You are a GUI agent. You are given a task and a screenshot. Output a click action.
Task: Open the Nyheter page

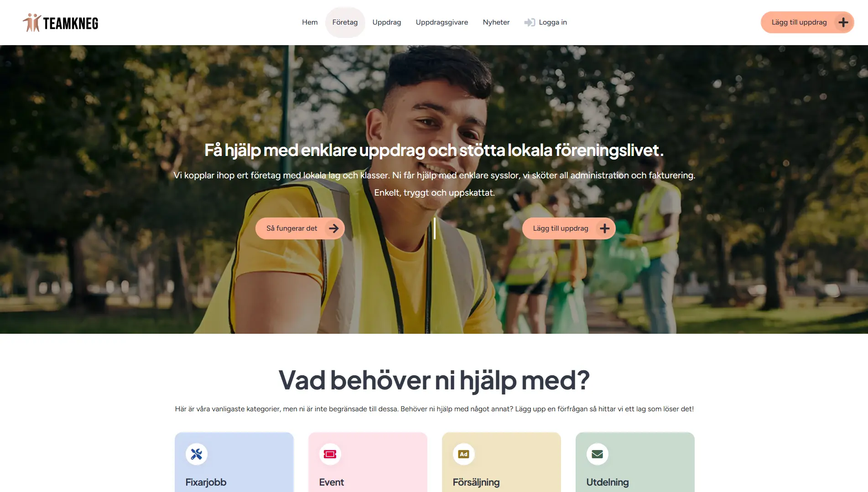point(496,22)
